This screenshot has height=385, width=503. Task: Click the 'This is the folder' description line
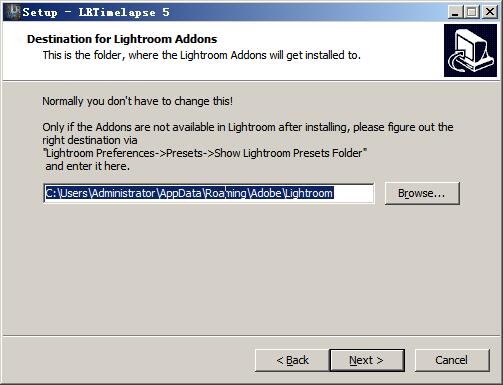click(202, 55)
